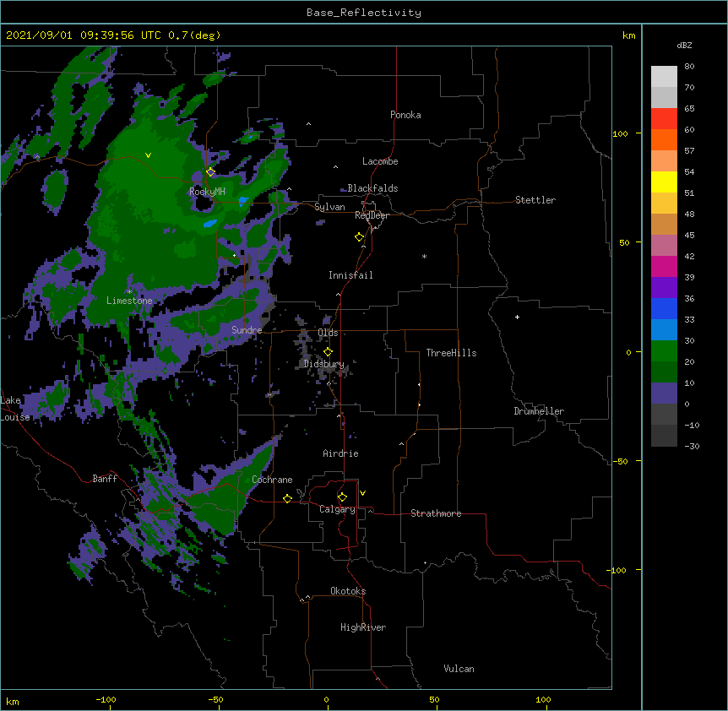728x711 pixels.
Task: Click the Airdrie city label
Action: [340, 453]
